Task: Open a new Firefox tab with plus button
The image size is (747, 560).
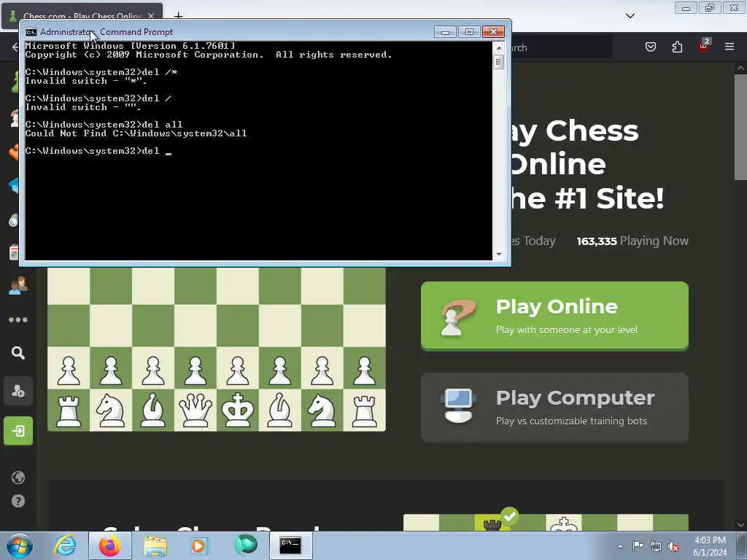Action: (x=178, y=16)
